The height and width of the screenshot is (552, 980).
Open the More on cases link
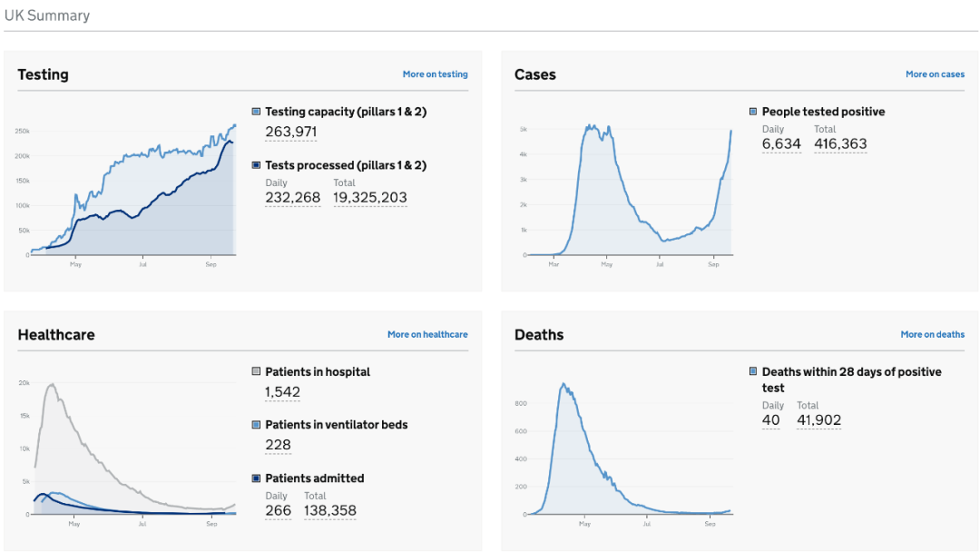pyautogui.click(x=935, y=74)
